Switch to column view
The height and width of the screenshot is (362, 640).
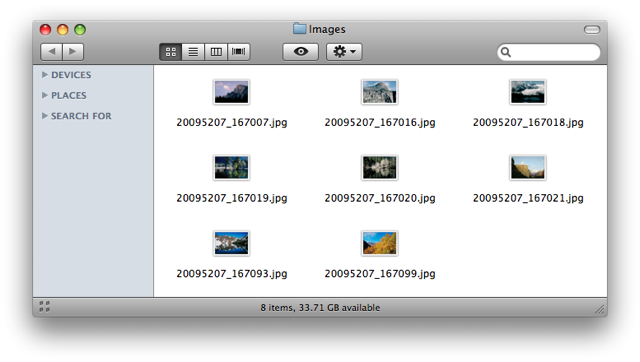pyautogui.click(x=216, y=52)
